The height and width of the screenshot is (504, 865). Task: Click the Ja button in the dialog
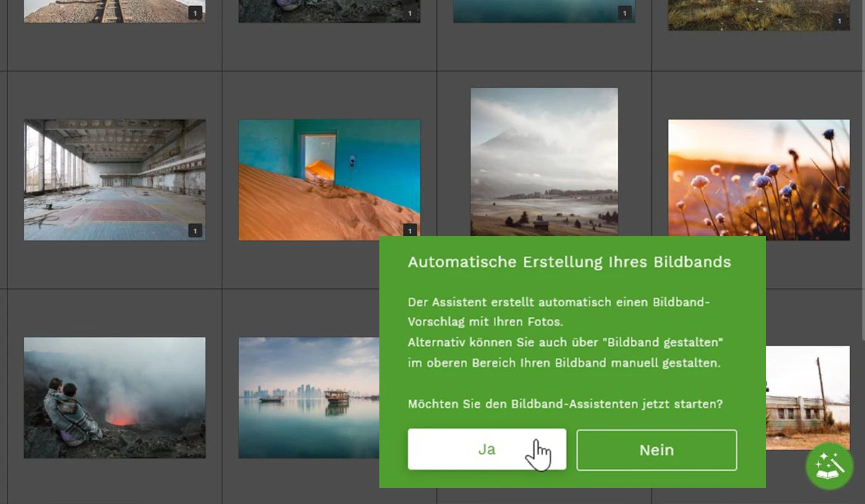point(487,449)
